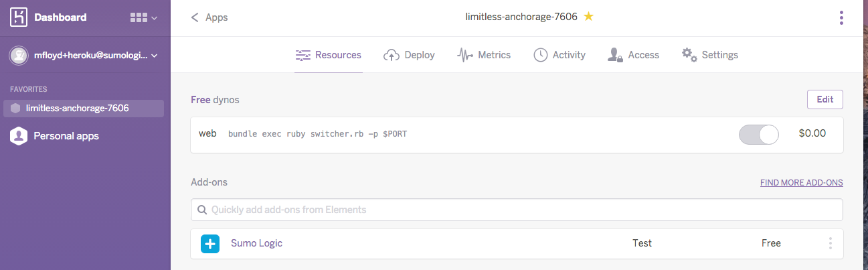Select limitless-anchorage-7606 in Favorites
This screenshot has width=868, height=270.
tap(77, 108)
